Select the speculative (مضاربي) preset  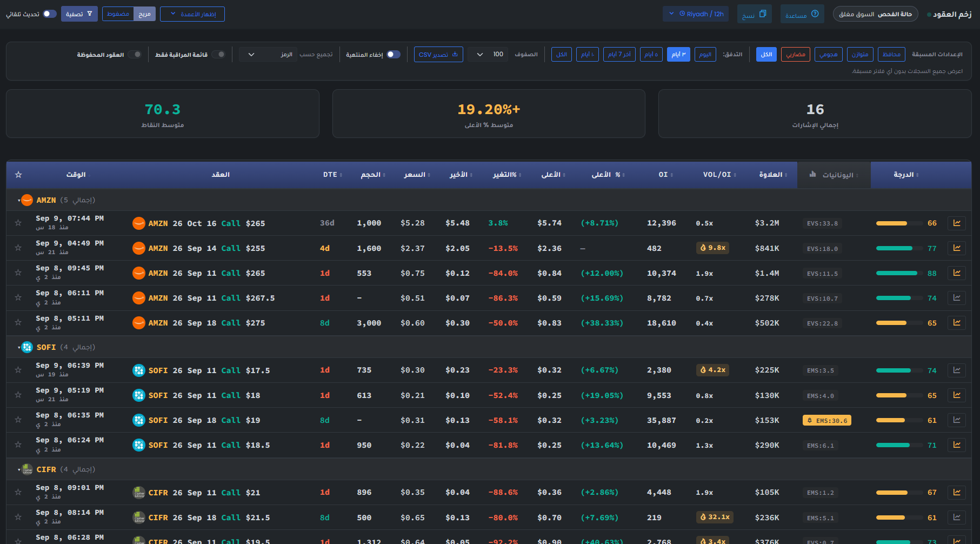point(795,54)
